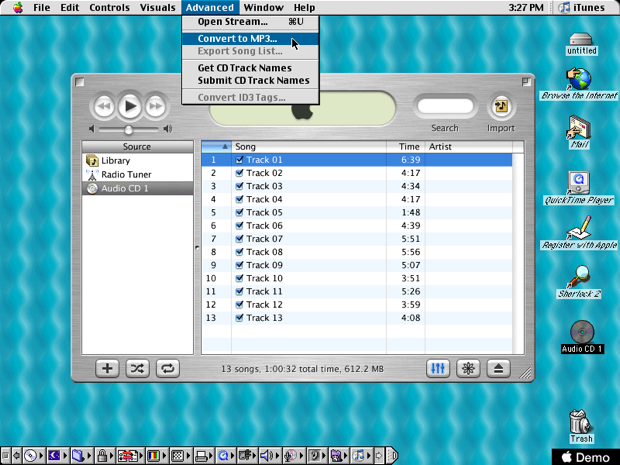Uncheck the Track 05 checkbox
The width and height of the screenshot is (620, 465).
tap(239, 212)
